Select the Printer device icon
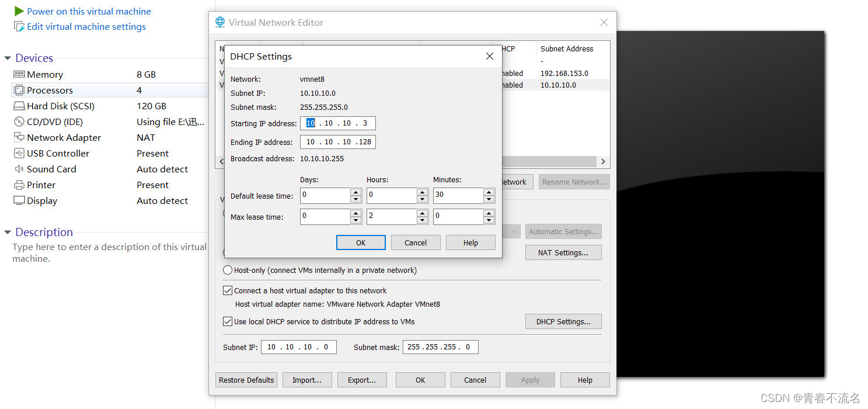The width and height of the screenshot is (868, 409). (19, 185)
